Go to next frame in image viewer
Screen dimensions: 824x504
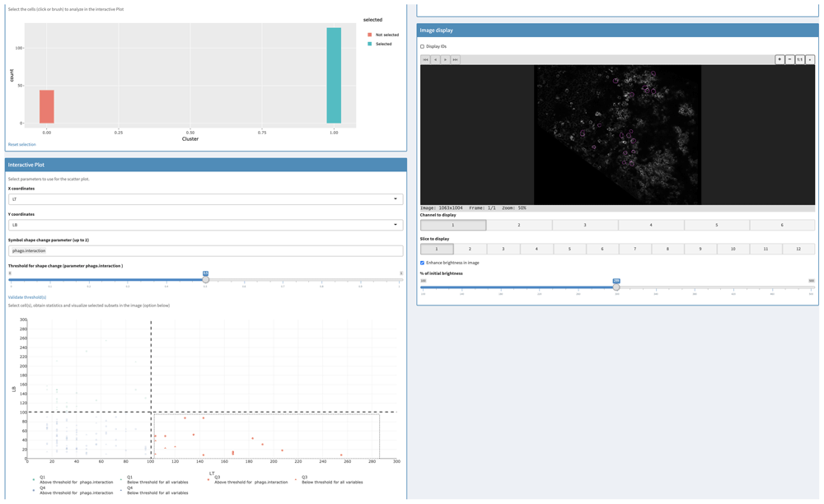(445, 59)
